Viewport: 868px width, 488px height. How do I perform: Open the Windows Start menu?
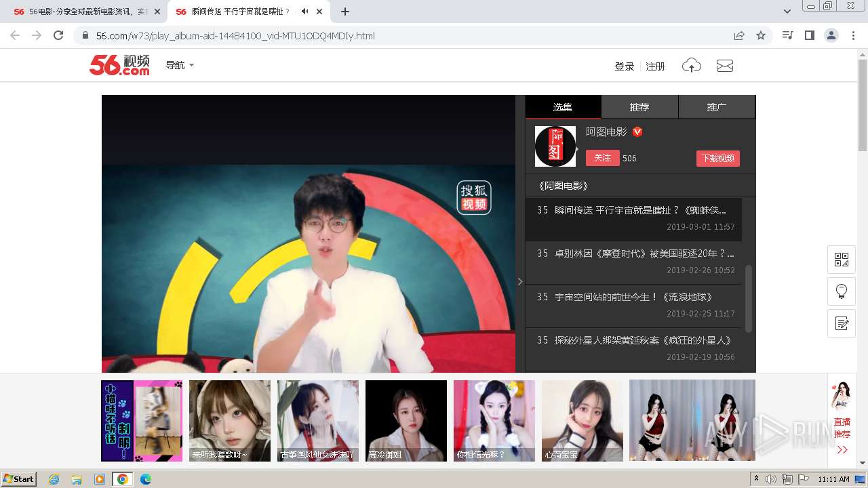[x=18, y=479]
